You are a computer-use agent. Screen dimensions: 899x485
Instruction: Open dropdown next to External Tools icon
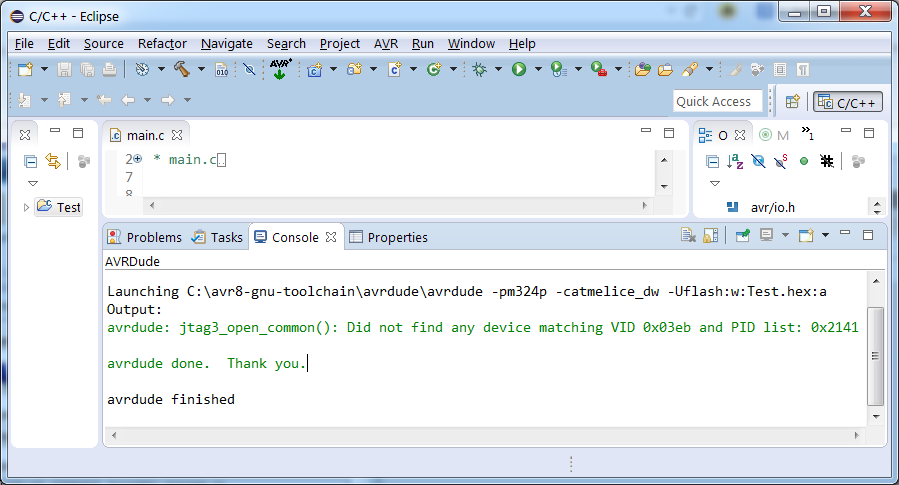tap(618, 69)
